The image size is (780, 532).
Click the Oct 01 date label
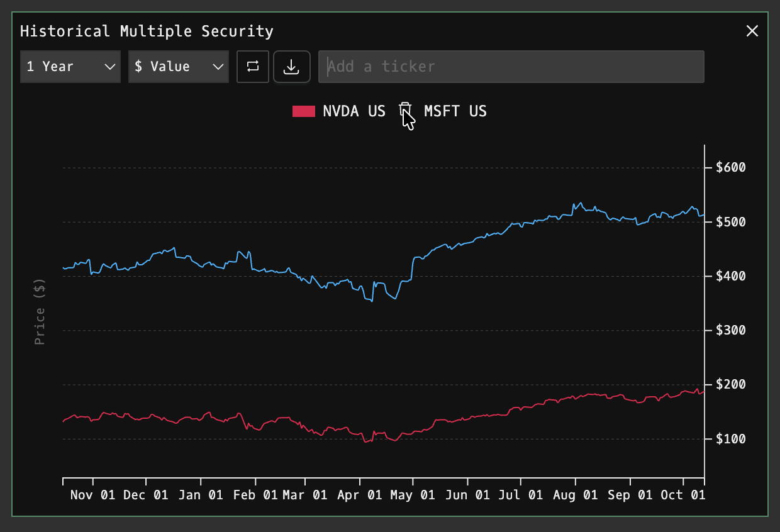(x=682, y=496)
